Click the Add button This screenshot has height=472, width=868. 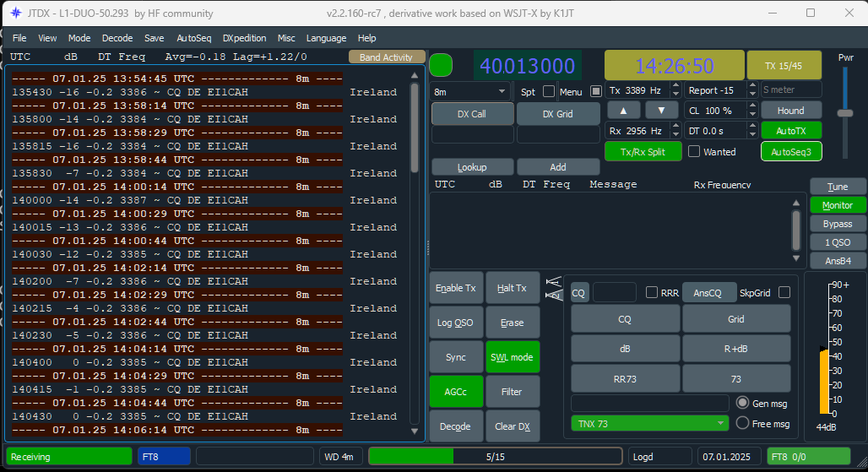(x=558, y=167)
